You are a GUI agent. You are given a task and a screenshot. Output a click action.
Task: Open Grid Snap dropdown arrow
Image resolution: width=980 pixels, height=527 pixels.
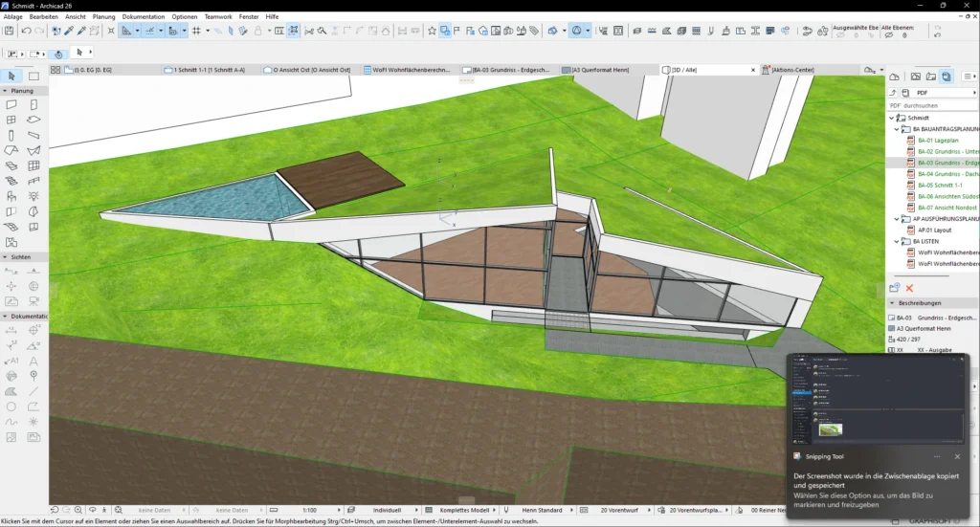pyautogui.click(x=208, y=31)
